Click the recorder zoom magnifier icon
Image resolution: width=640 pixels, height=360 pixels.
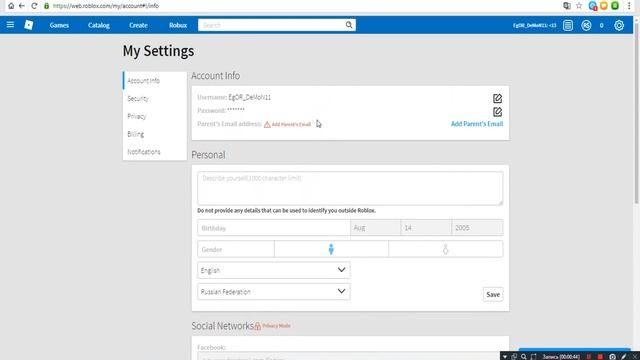pyautogui.click(x=524, y=356)
